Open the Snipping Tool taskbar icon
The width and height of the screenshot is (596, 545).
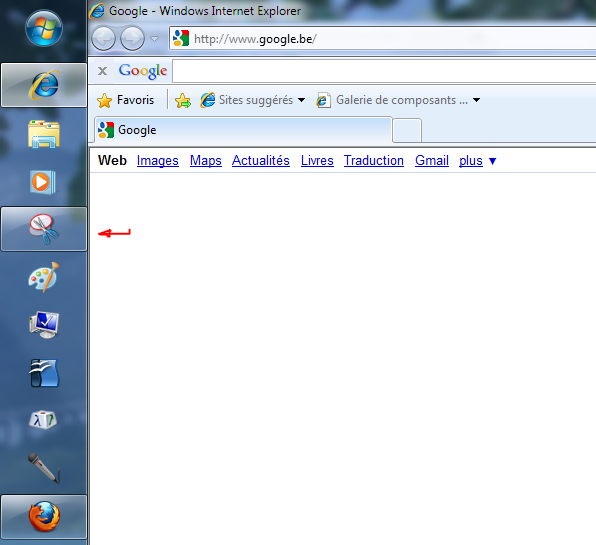click(44, 229)
